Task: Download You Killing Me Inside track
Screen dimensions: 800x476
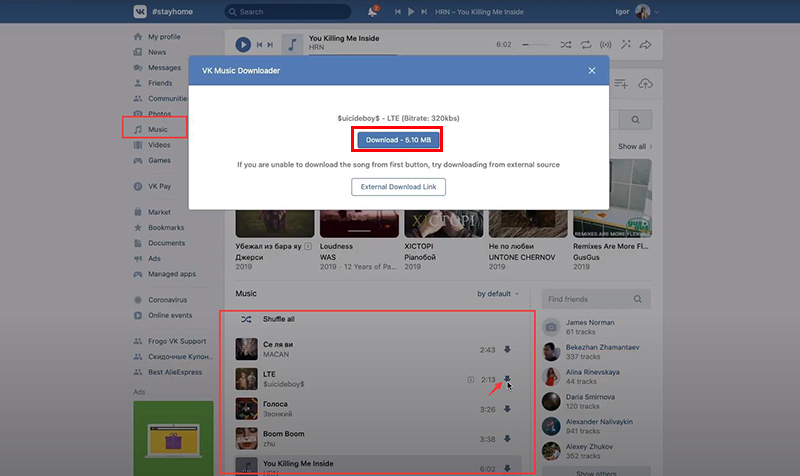Action: [x=507, y=468]
